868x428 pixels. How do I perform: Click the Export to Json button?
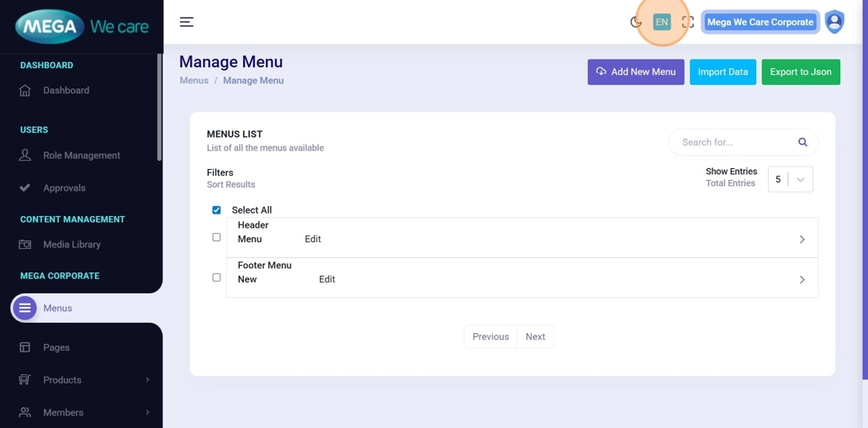click(801, 72)
